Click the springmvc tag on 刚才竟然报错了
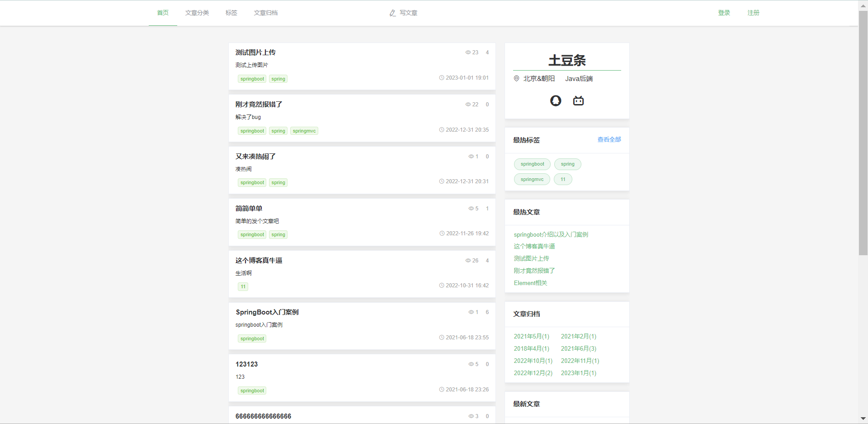Screen dimensions: 868x424 tap(304, 131)
